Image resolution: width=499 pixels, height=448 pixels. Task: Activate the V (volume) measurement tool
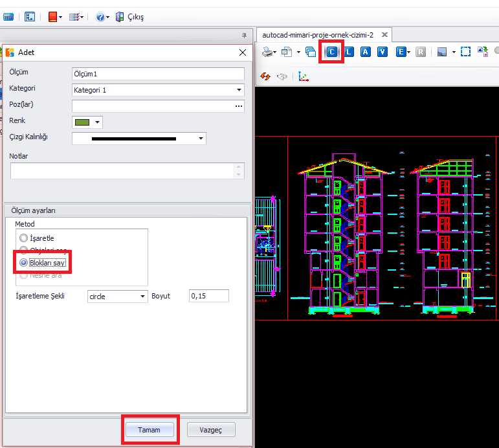pyautogui.click(x=383, y=52)
